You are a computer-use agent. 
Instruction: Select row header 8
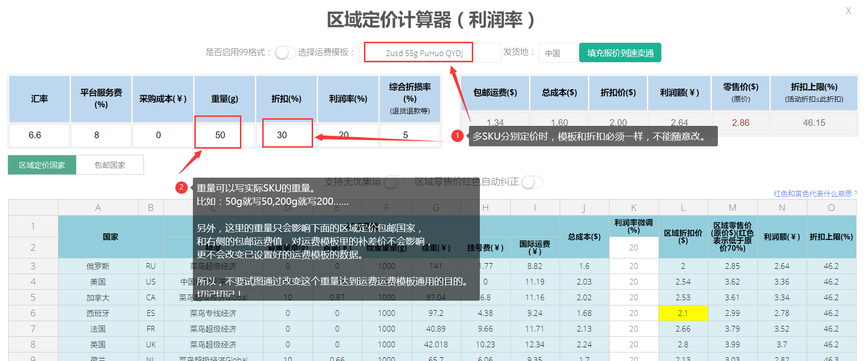click(33, 344)
